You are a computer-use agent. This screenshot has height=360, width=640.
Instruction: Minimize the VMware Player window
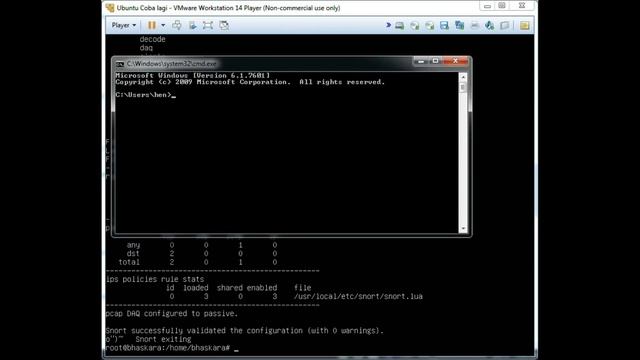[x=487, y=6]
